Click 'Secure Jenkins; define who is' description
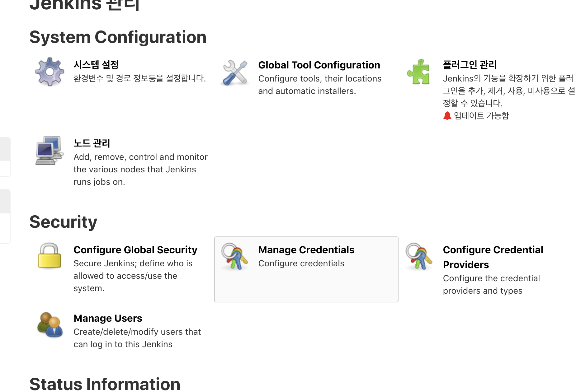This screenshot has width=581, height=392. 133,276
